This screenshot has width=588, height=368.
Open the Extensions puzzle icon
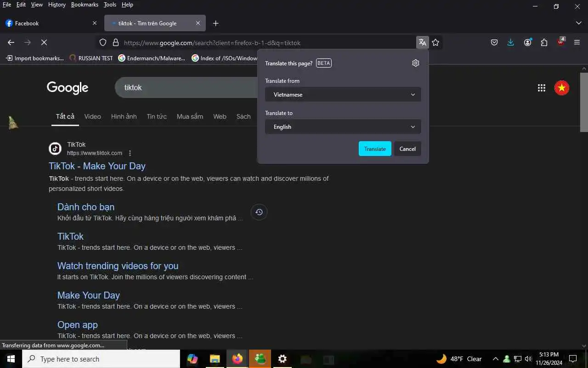pos(544,42)
